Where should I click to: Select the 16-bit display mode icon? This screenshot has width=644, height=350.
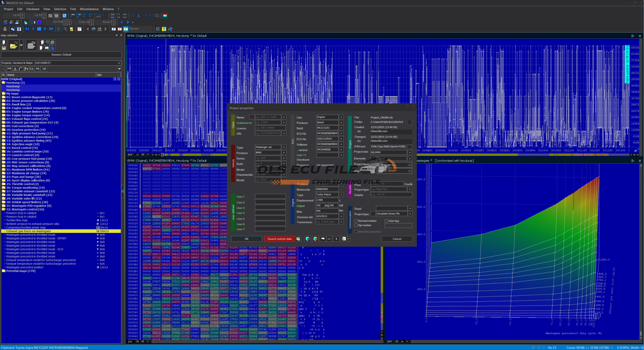point(78,16)
